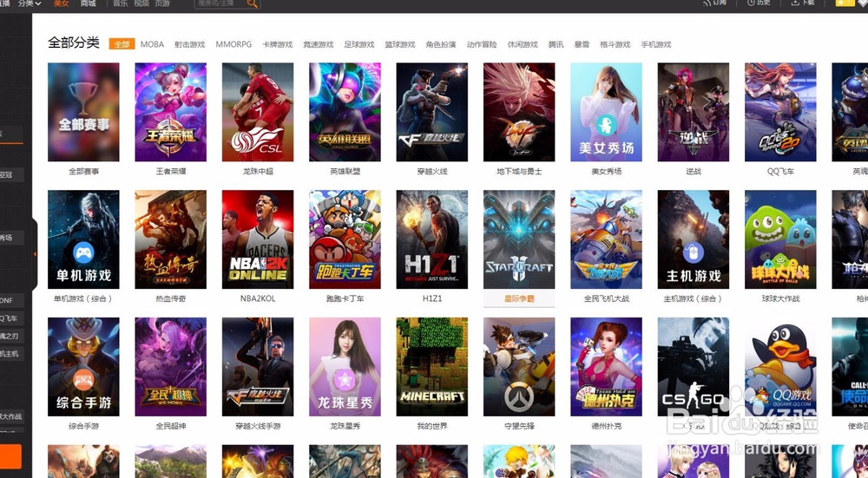Viewport: 868px width, 478px height.
Task: Open 球球大作战 game card
Action: pyautogui.click(x=780, y=239)
